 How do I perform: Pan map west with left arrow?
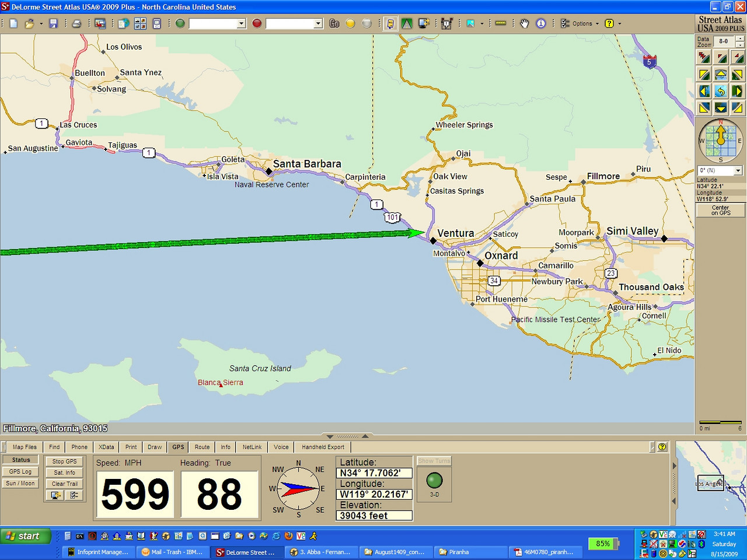click(704, 91)
